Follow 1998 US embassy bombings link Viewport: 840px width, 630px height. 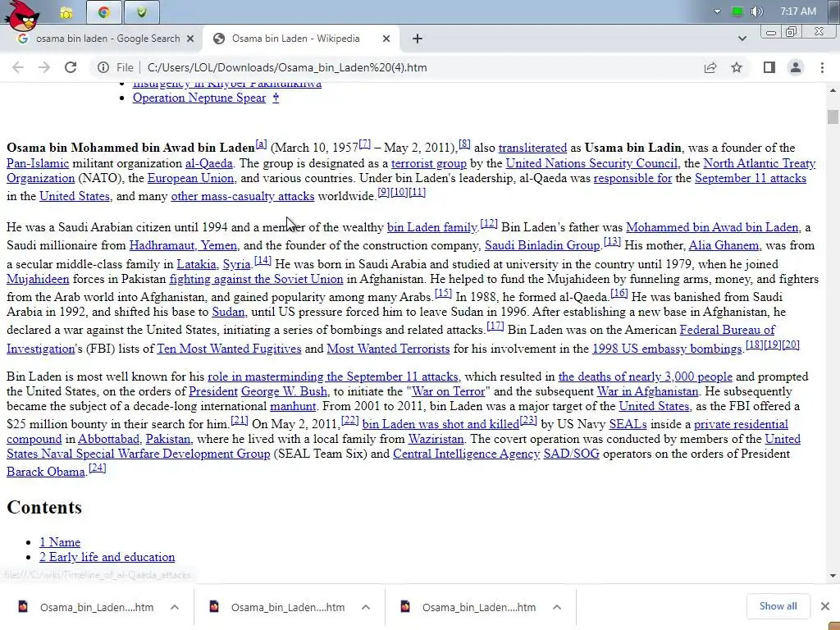(x=667, y=349)
